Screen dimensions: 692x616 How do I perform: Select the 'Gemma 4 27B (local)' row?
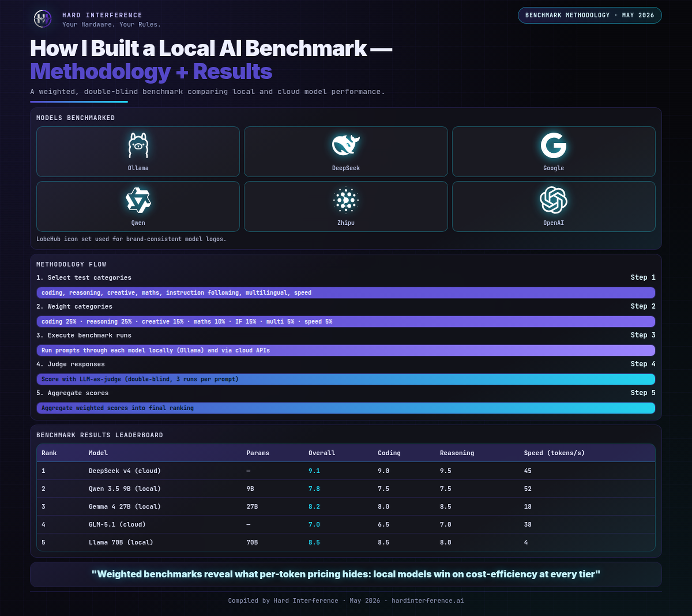coord(346,507)
